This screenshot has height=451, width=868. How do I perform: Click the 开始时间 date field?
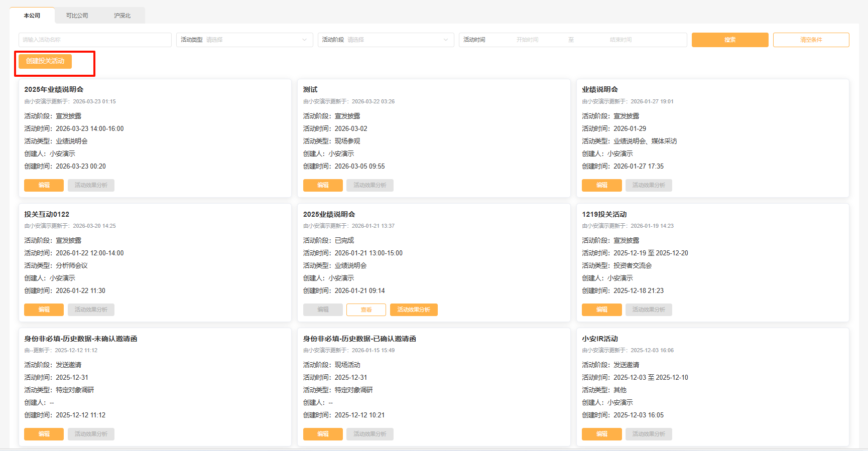[x=527, y=40]
